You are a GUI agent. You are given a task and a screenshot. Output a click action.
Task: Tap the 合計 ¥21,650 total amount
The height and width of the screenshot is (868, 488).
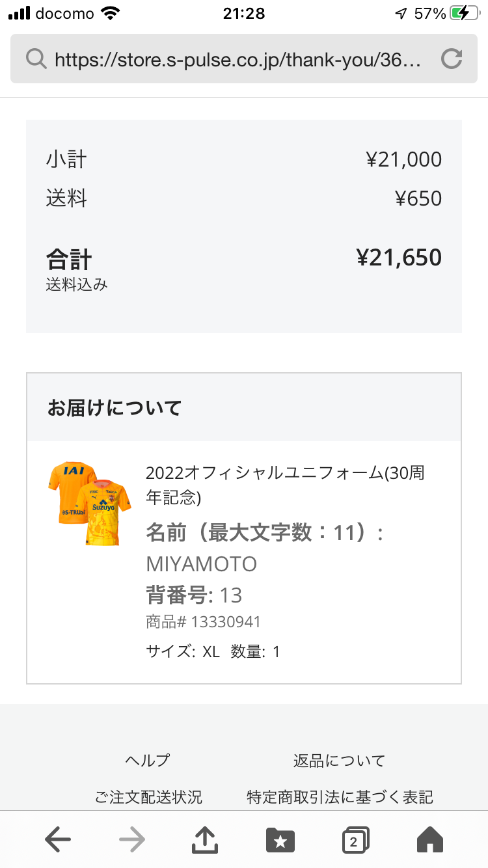click(399, 258)
